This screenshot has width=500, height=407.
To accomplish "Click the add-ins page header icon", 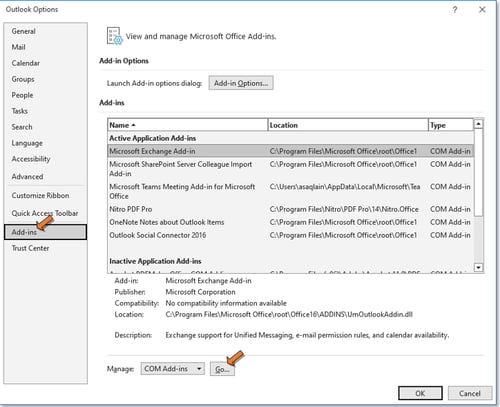I will tap(115, 36).
